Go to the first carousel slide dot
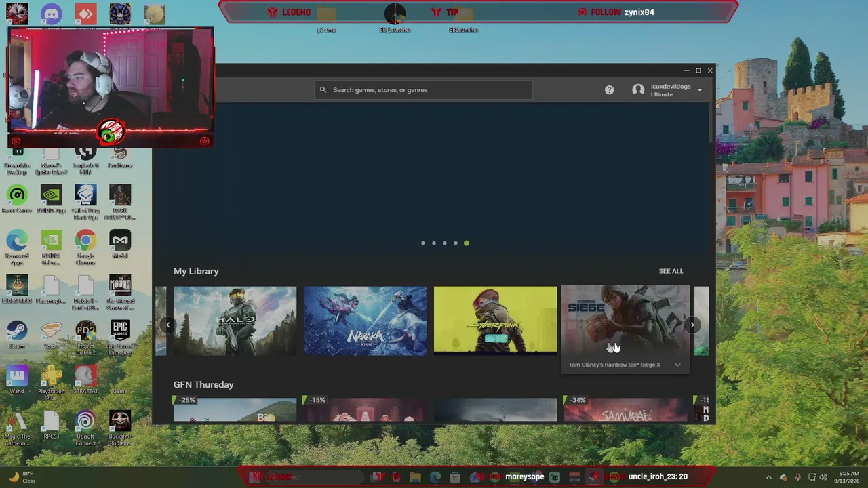868x488 pixels. [423, 243]
